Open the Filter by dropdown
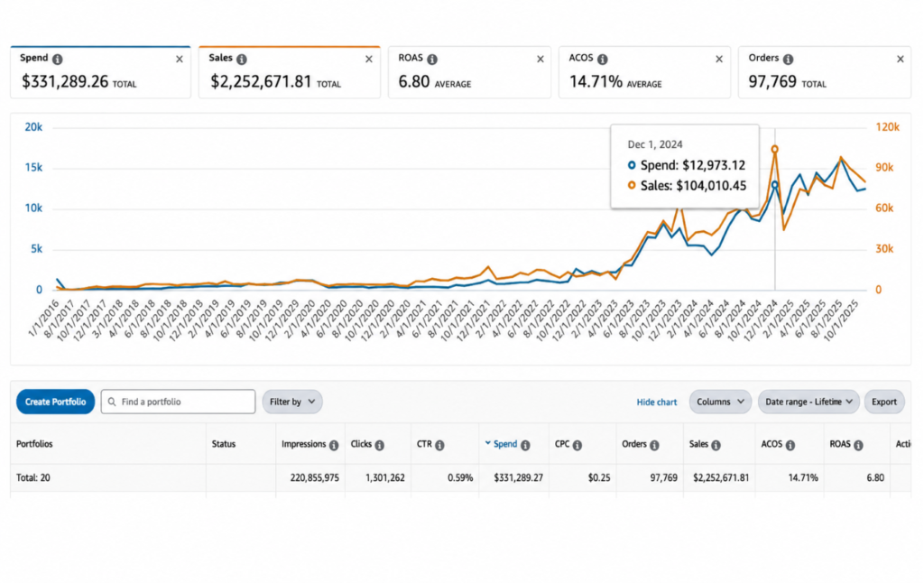The width and height of the screenshot is (924, 583). point(292,402)
